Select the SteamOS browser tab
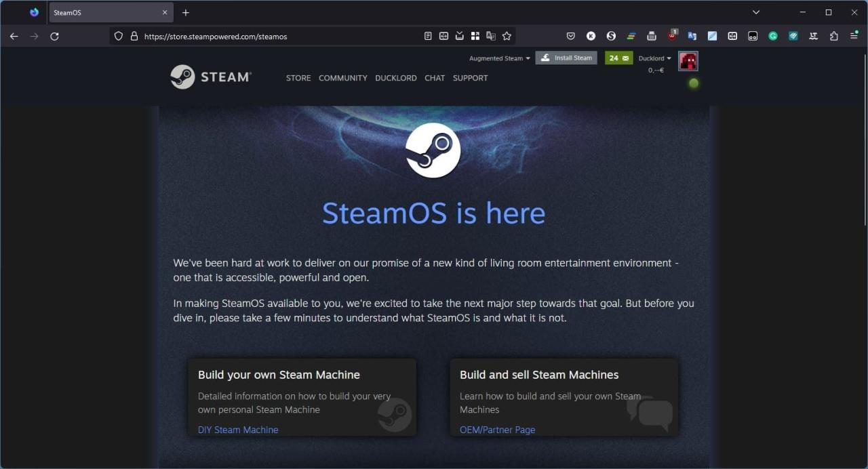Image resolution: width=868 pixels, height=469 pixels. coord(111,12)
